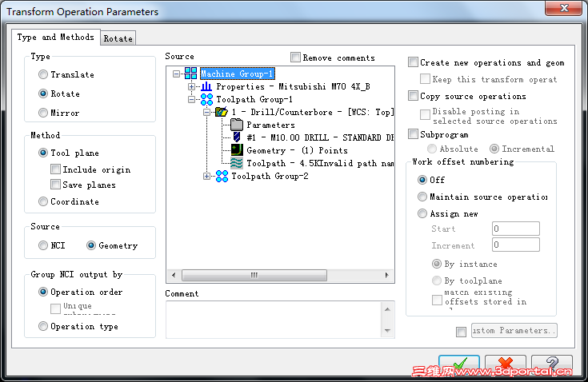The height and width of the screenshot is (382, 588).
Task: Select the Parameters tree entry
Action: click(x=270, y=125)
